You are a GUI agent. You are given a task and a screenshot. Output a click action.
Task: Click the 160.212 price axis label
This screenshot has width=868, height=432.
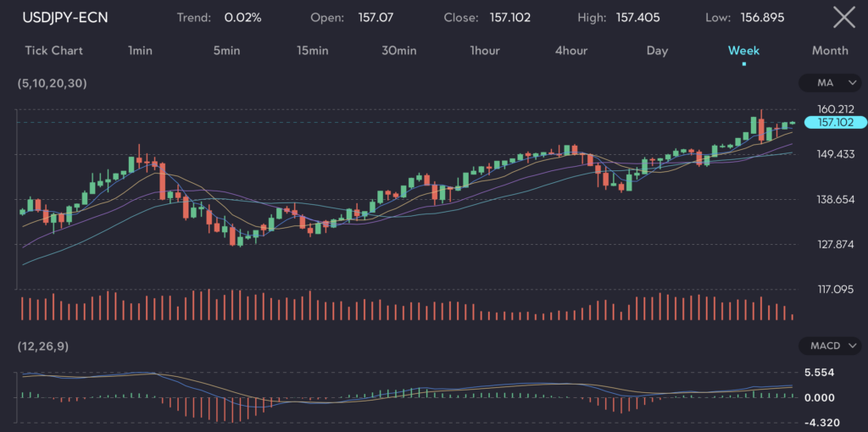[x=835, y=108]
